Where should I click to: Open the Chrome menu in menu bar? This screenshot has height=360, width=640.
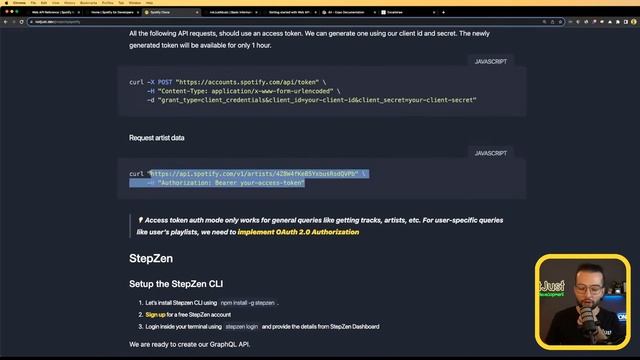(19, 2)
